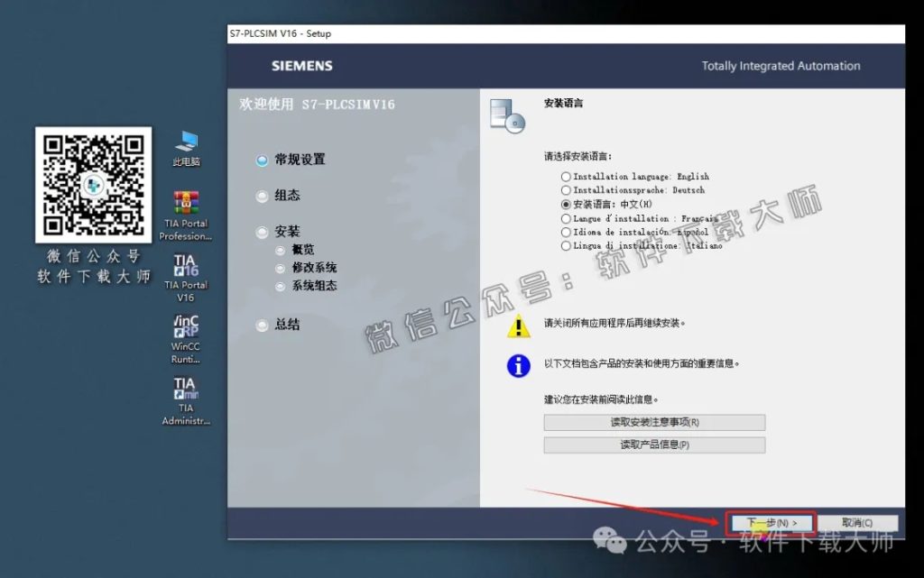Select Installation language: English
Viewport: 924px width, 578px height.
pyautogui.click(x=565, y=176)
